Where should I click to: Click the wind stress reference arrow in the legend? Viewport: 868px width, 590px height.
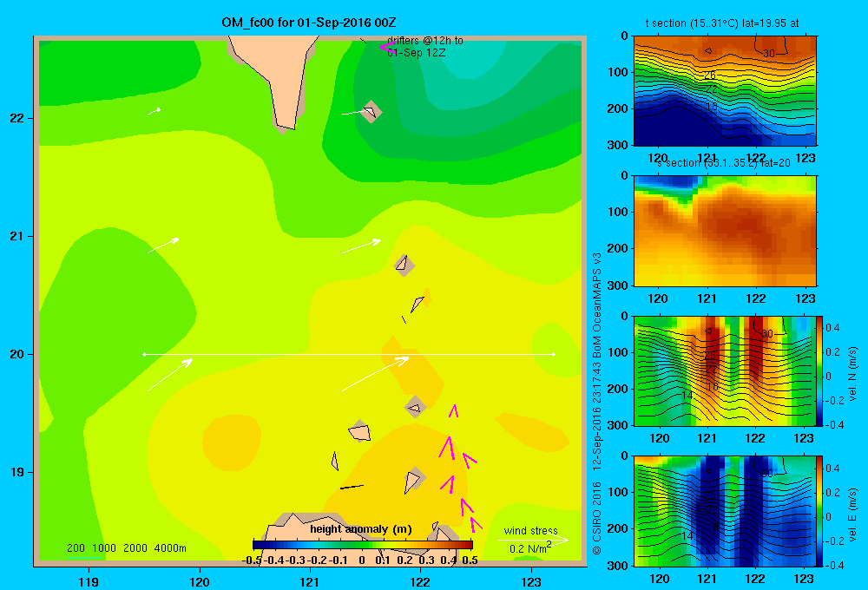click(x=533, y=540)
